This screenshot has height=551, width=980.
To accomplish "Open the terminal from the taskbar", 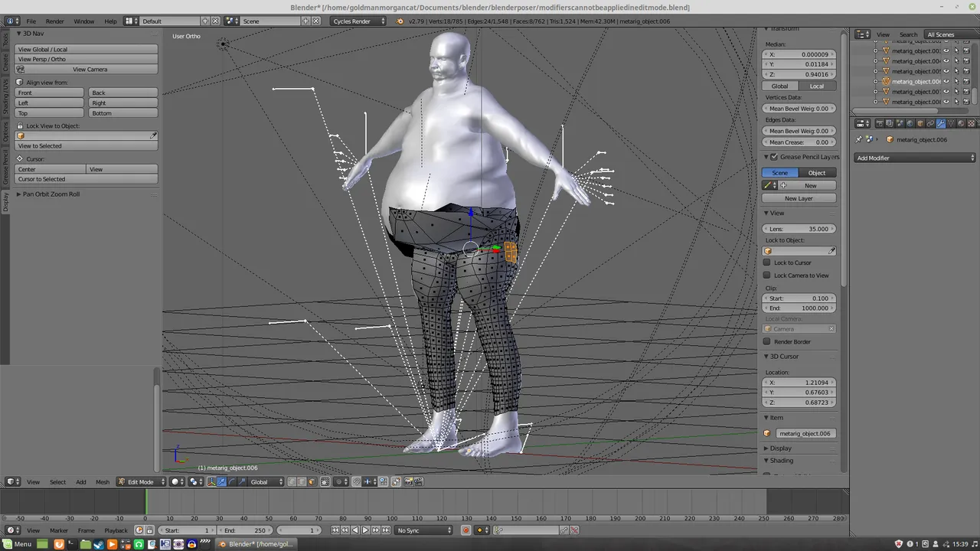I will click(x=72, y=544).
